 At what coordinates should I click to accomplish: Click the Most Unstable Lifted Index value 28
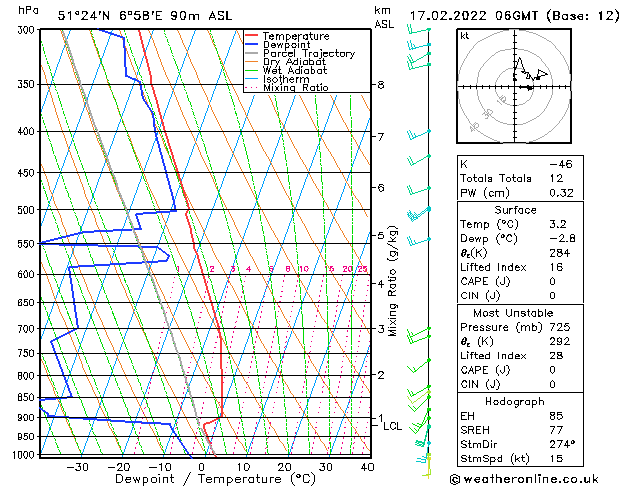(x=556, y=356)
